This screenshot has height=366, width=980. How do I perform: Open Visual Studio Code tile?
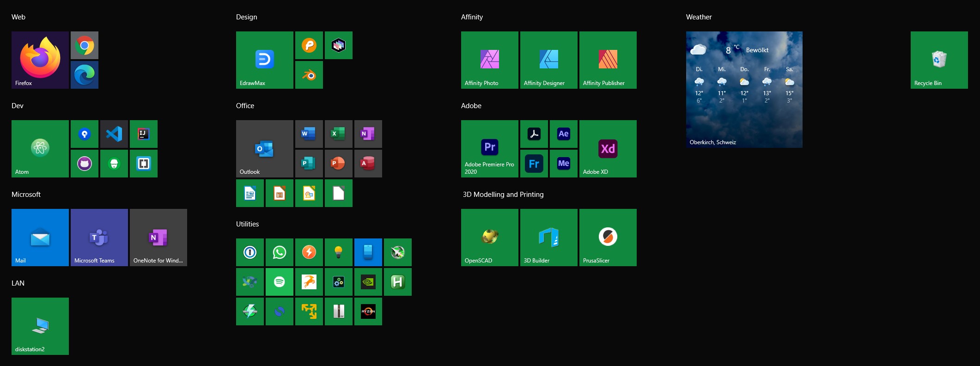click(114, 134)
